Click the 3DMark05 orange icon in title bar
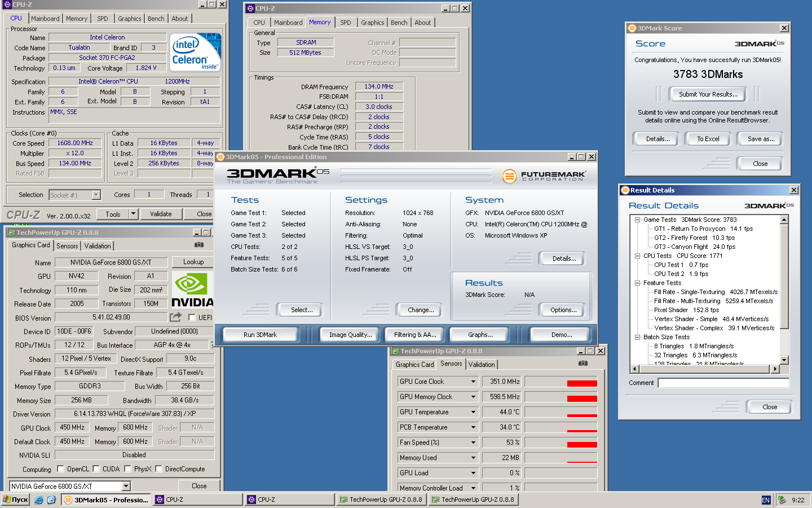Viewport: 812px width, 508px height. 220,157
